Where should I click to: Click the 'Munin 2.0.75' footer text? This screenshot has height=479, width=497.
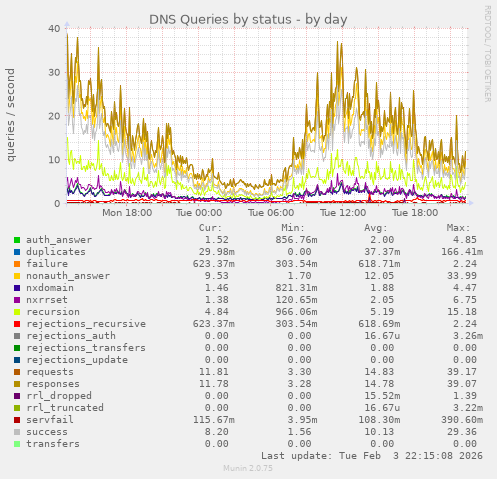coord(248,468)
